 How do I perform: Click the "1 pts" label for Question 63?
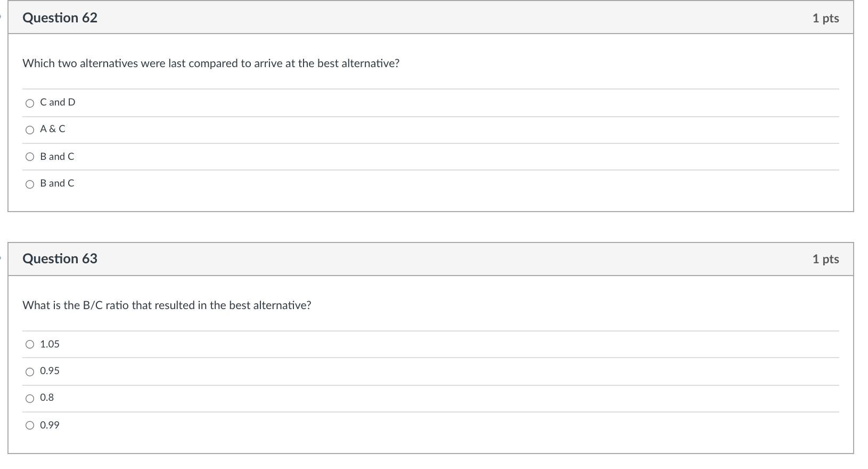[827, 258]
